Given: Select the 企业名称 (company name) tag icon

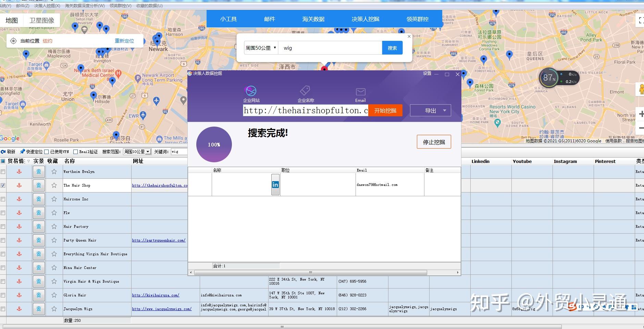Looking at the screenshot, I should tap(305, 91).
